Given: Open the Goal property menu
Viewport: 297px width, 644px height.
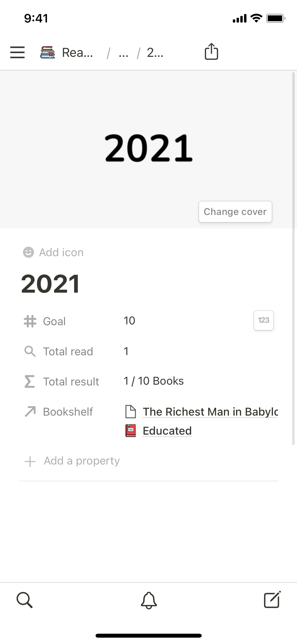Looking at the screenshot, I should point(54,321).
